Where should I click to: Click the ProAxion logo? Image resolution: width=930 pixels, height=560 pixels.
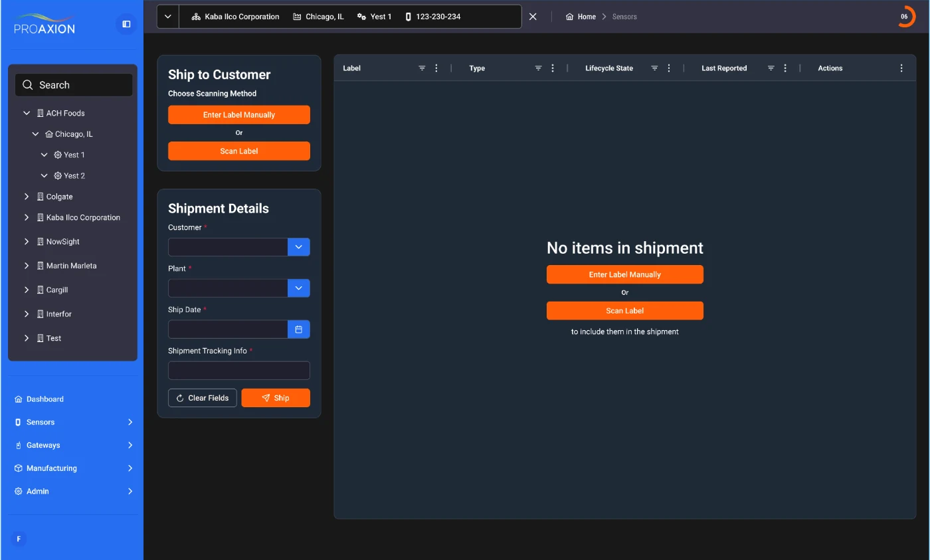coord(45,24)
